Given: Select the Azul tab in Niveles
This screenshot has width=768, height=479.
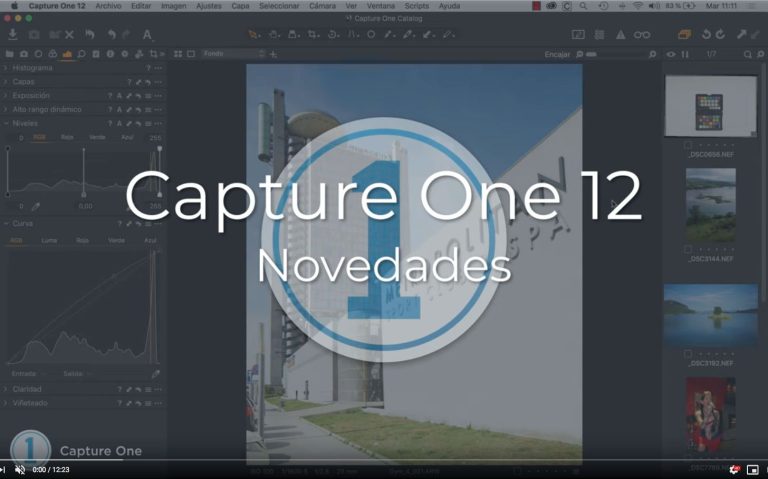Looking at the screenshot, I should click(127, 138).
